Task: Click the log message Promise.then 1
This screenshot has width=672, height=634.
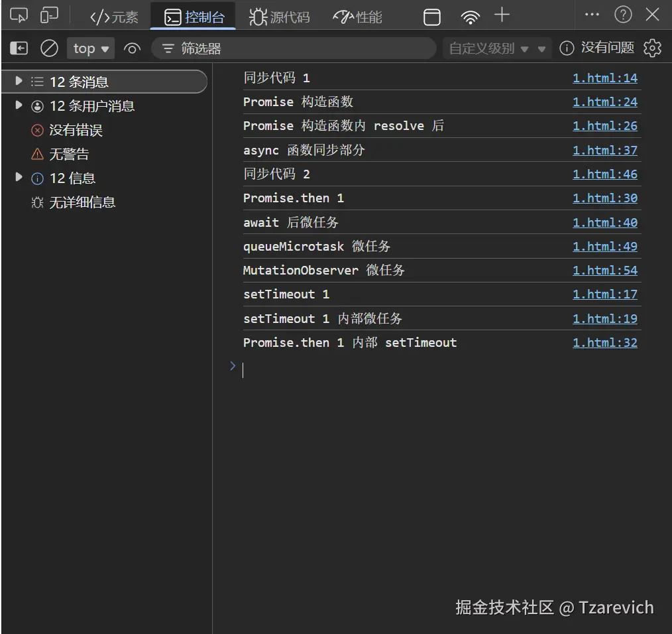Action: click(294, 198)
